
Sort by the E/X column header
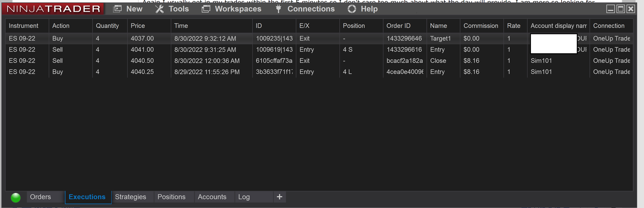[318, 26]
